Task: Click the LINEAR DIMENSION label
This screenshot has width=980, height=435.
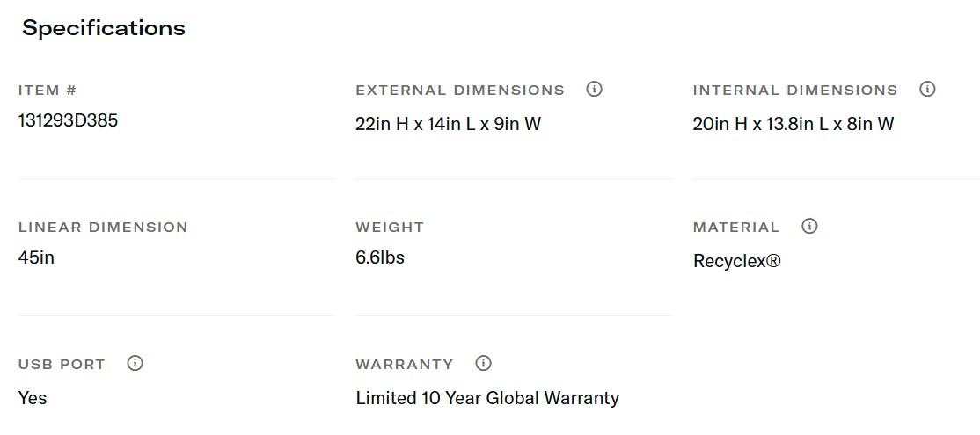Action: click(103, 228)
